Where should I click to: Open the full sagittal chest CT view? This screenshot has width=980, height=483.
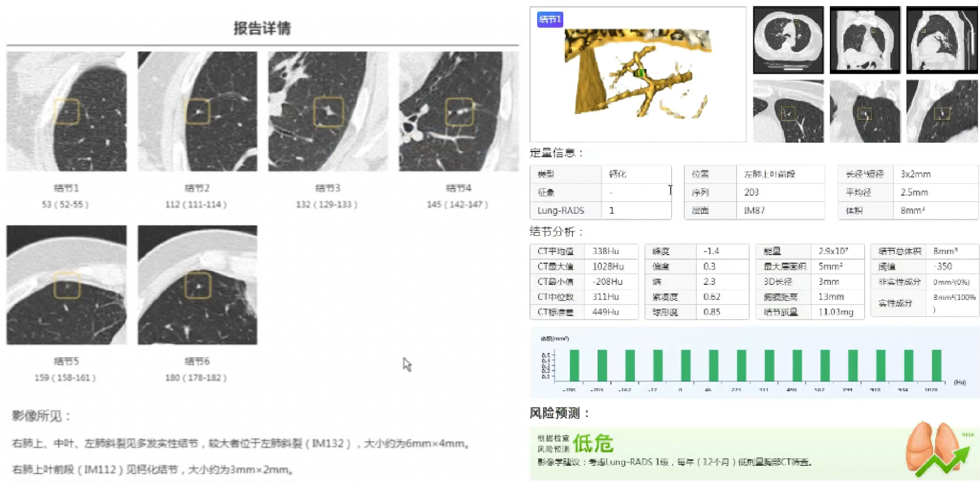coord(942,40)
